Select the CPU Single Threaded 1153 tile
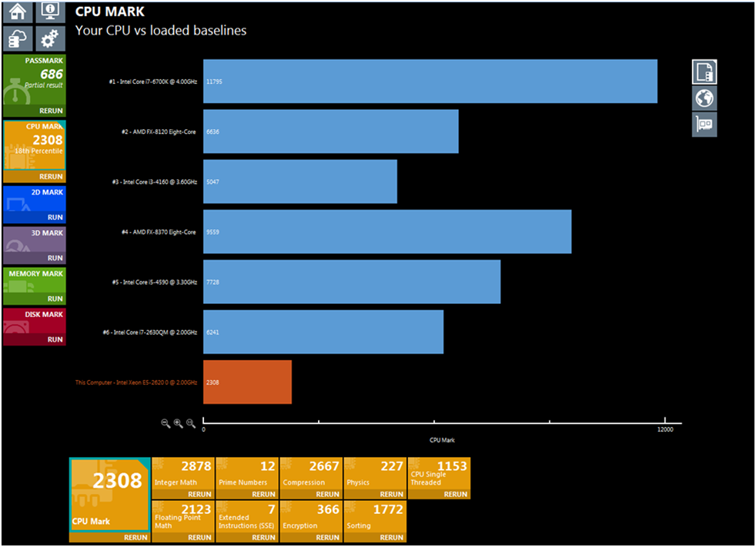The width and height of the screenshot is (756, 547). (440, 473)
